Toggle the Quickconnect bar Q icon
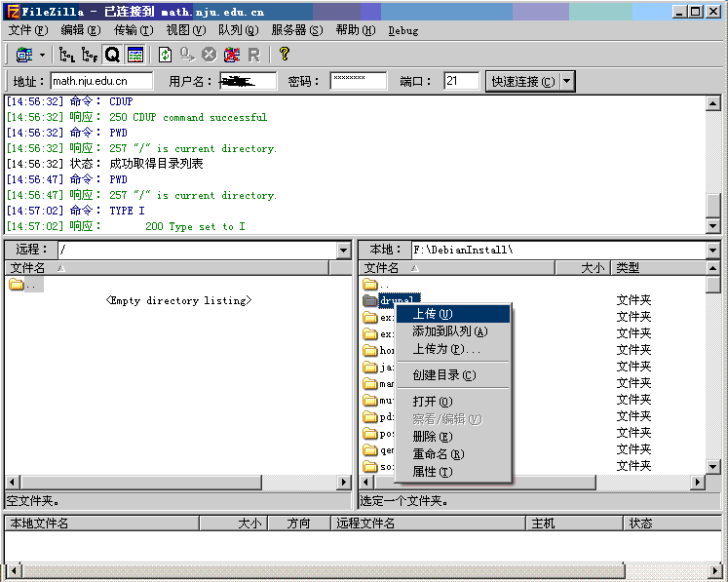The height and width of the screenshot is (582, 728). [111, 55]
